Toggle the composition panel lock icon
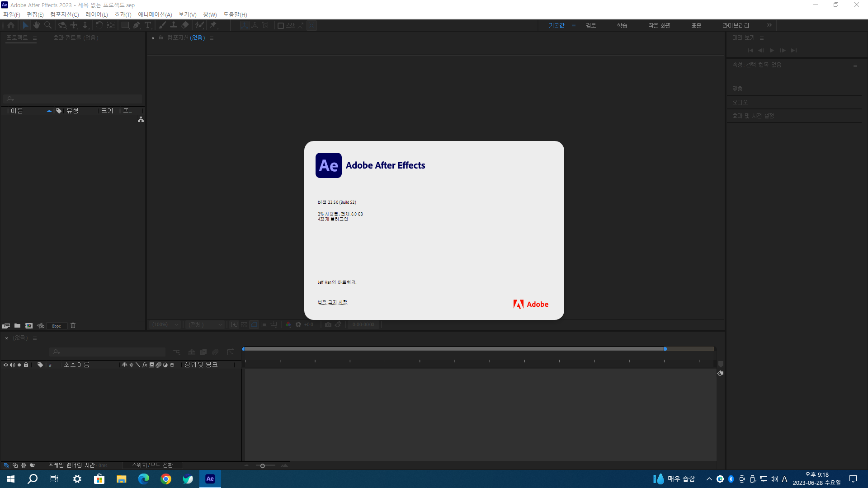The image size is (868, 488). pos(161,38)
